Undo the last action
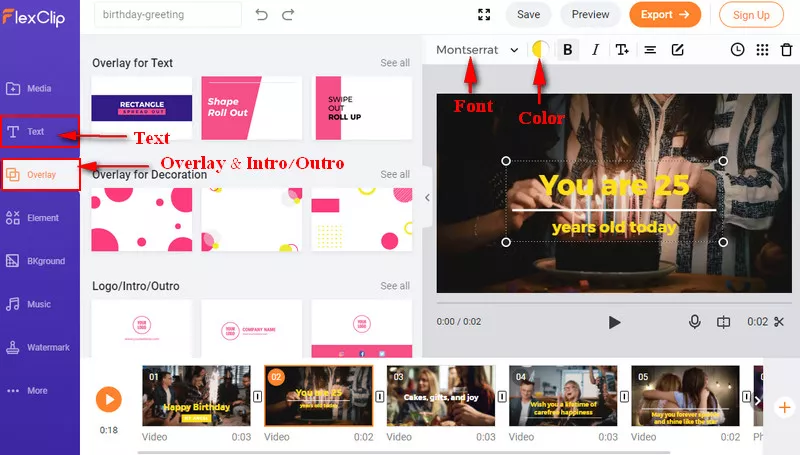Image resolution: width=800 pixels, height=455 pixels. 262,15
